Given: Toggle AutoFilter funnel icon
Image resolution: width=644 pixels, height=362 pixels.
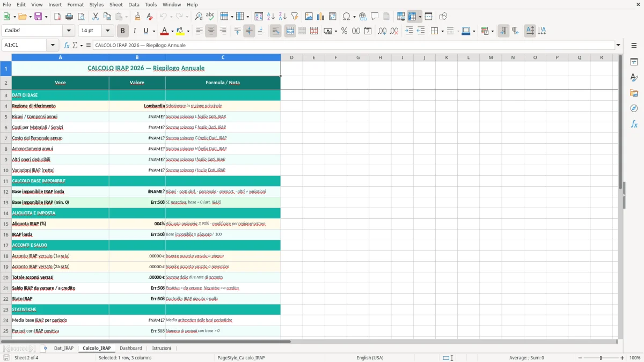Looking at the screenshot, I should point(294,17).
